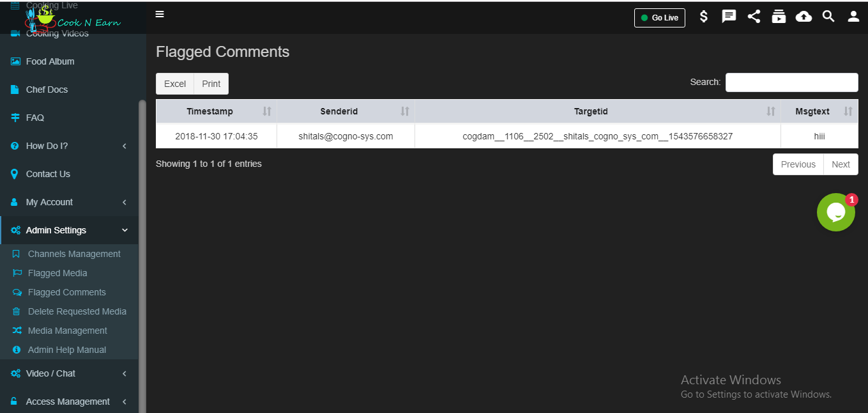Click the search magnifier icon
This screenshot has width=868, height=413.
pyautogui.click(x=828, y=17)
